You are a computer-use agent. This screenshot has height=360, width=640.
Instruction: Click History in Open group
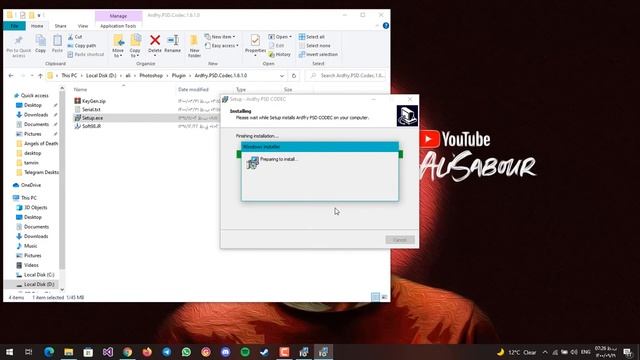(280, 54)
